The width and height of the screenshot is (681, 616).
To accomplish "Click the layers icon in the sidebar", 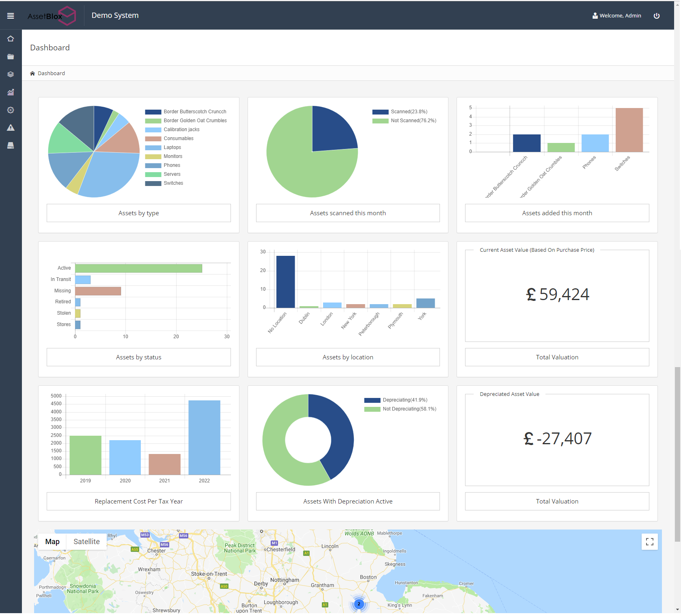I will click(x=11, y=74).
